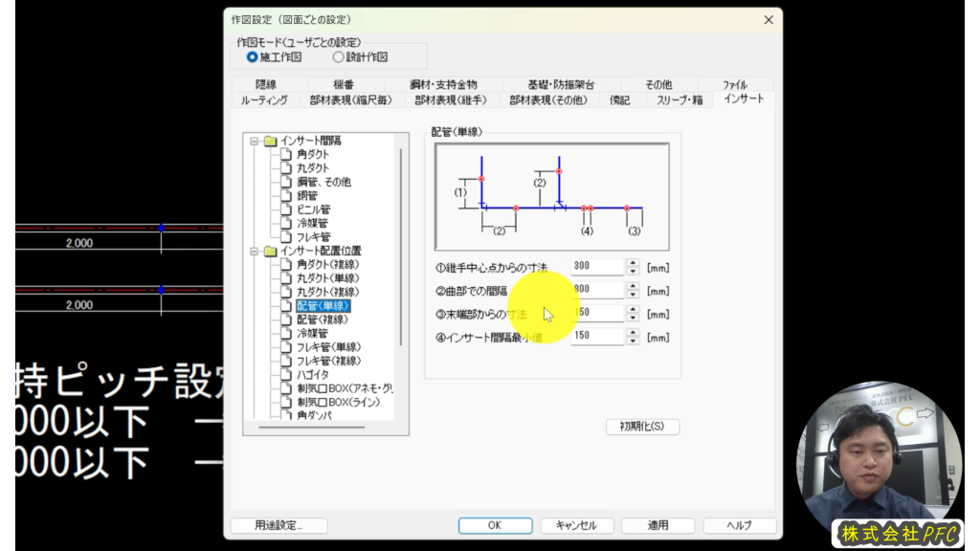This screenshot has width=980, height=551.
Task: Click the インサート配置位置 folder icon
Action: coord(271,251)
